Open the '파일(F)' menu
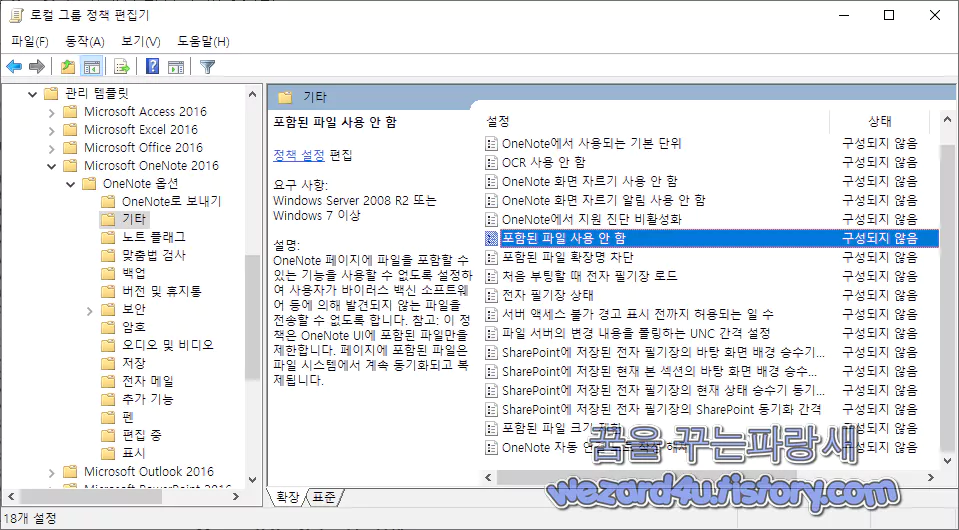Screen dimensions: 959x530 (x=30, y=41)
